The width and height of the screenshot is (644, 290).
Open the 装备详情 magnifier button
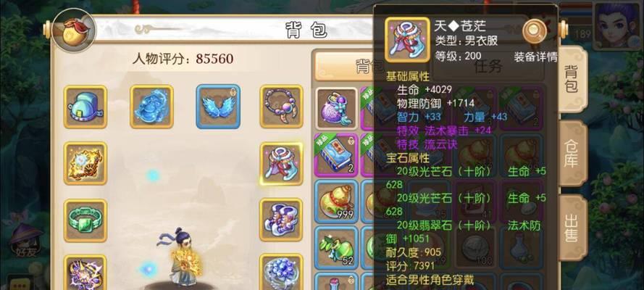click(535, 32)
